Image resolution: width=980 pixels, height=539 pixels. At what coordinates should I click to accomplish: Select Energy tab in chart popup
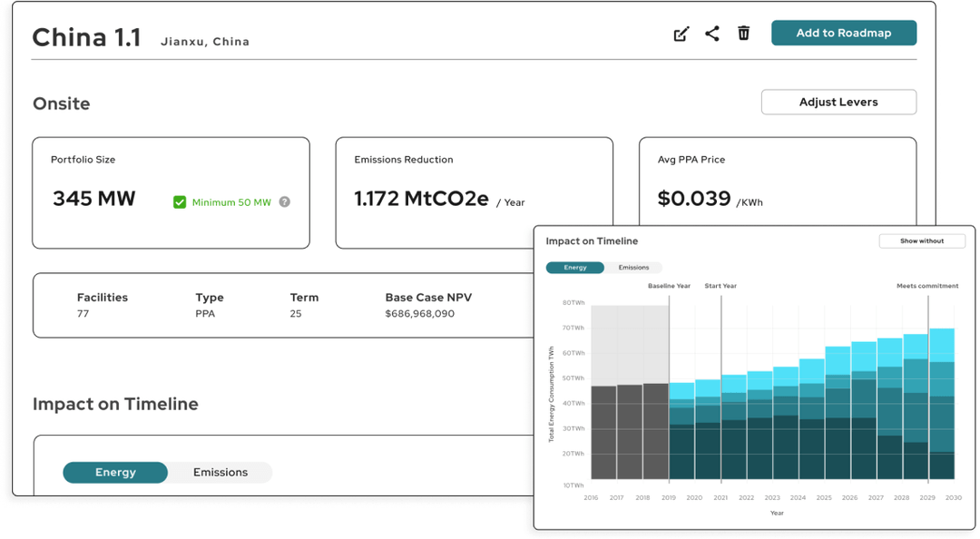[x=575, y=268]
